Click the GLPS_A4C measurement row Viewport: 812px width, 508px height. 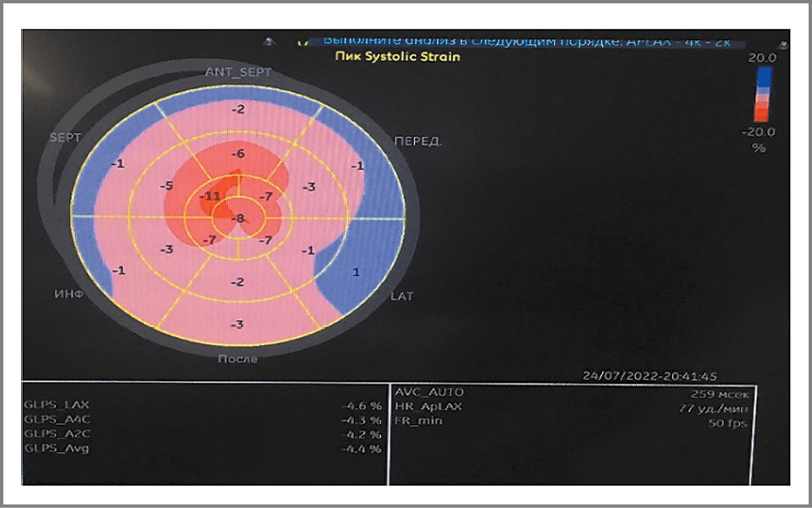pos(203,419)
